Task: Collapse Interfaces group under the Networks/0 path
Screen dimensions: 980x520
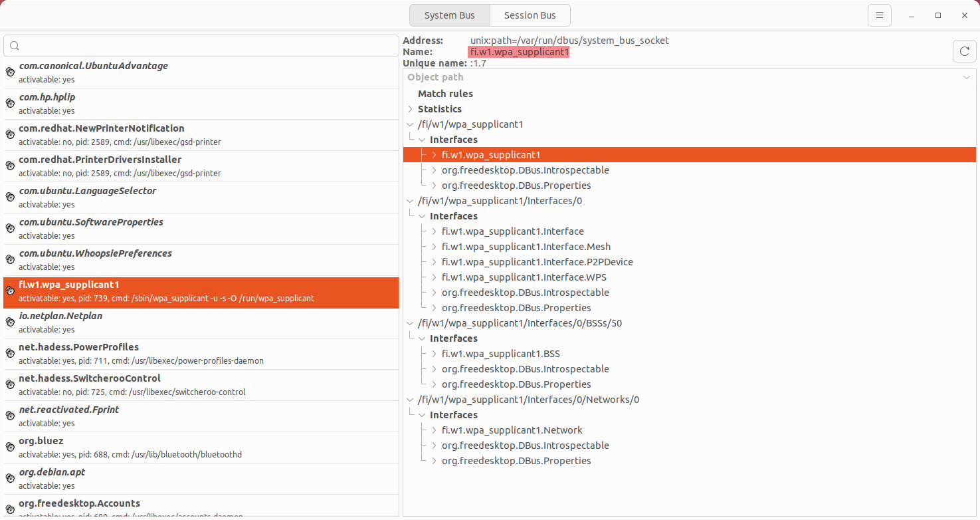Action: (422, 415)
